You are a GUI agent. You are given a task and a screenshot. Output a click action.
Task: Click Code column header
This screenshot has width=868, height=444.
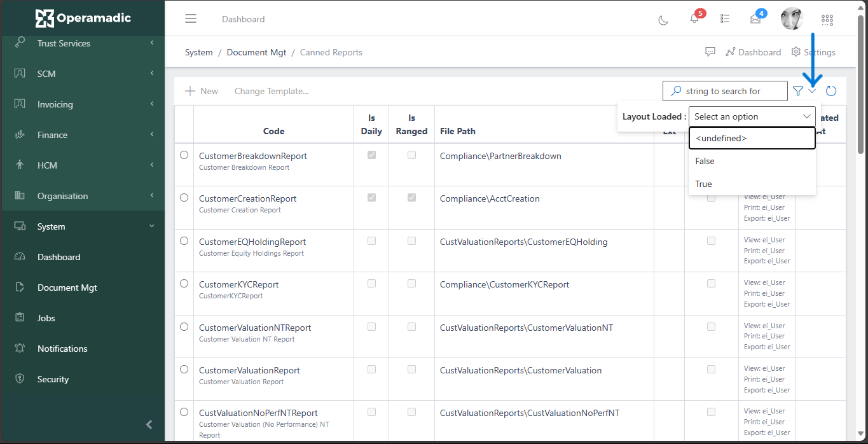tap(273, 131)
